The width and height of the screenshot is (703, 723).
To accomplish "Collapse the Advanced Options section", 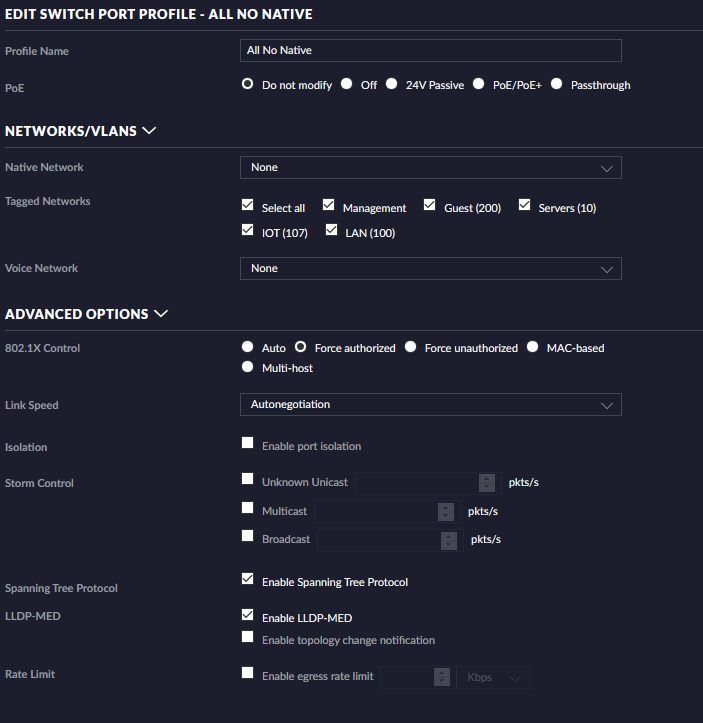I will click(x=161, y=314).
